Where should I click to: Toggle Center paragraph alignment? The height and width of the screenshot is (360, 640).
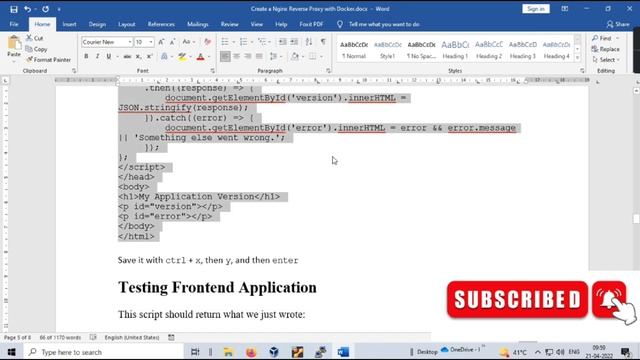(236, 56)
